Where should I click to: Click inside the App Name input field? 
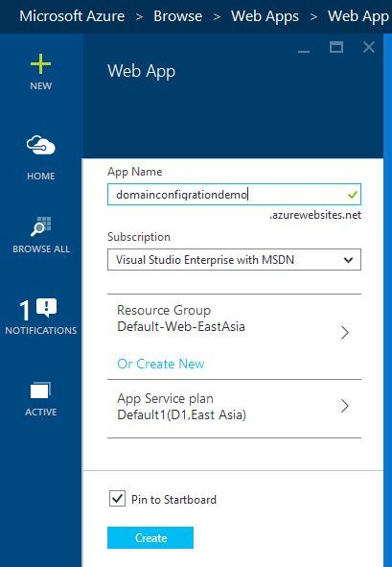pyautogui.click(x=234, y=195)
